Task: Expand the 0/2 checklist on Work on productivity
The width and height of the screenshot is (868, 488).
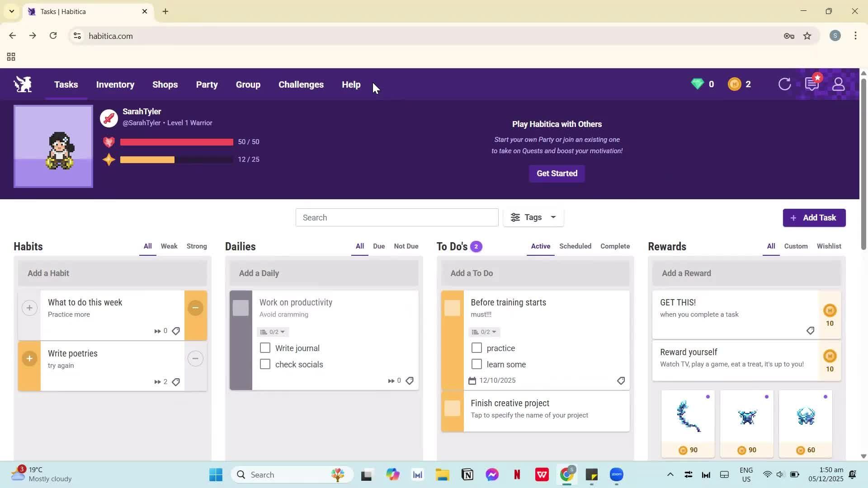Action: (272, 331)
